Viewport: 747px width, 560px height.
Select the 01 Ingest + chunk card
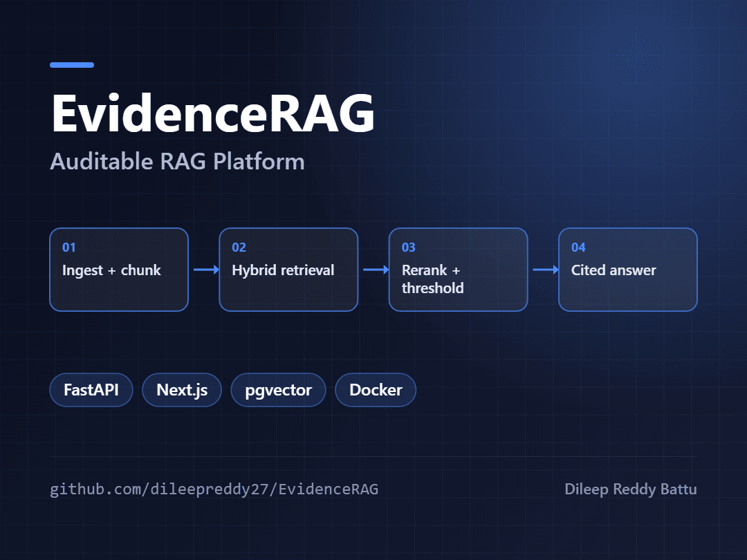(x=119, y=270)
